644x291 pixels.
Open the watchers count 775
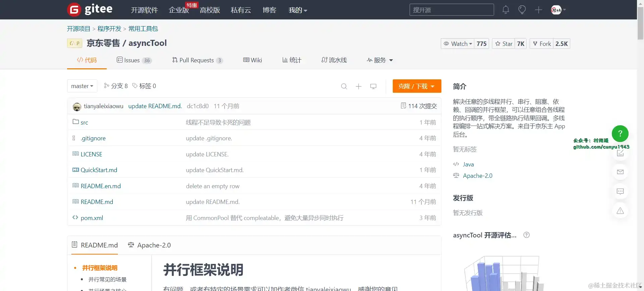click(x=481, y=44)
